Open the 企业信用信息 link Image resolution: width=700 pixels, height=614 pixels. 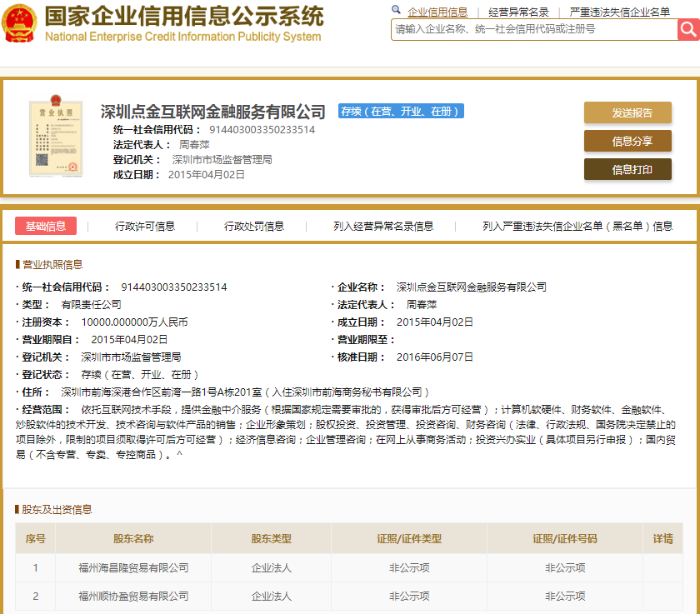click(437, 12)
